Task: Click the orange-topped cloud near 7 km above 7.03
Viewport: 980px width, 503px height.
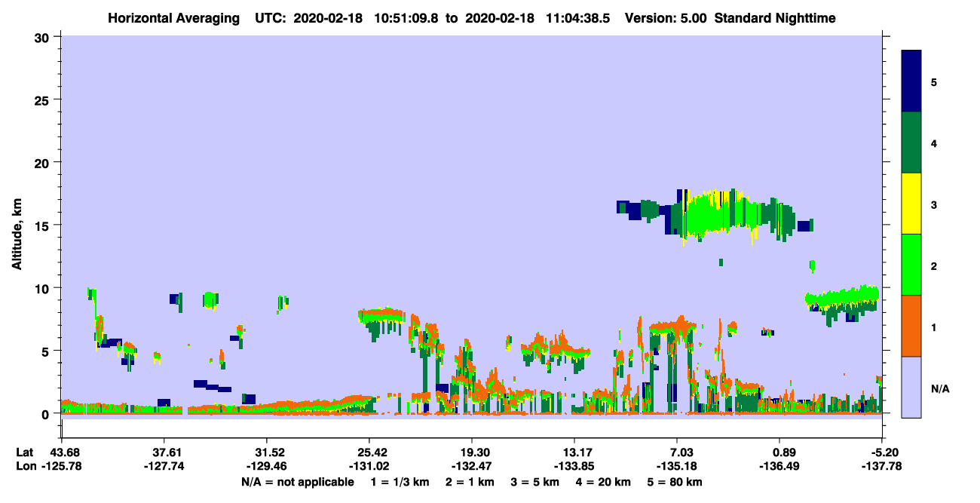Action: tap(673, 328)
